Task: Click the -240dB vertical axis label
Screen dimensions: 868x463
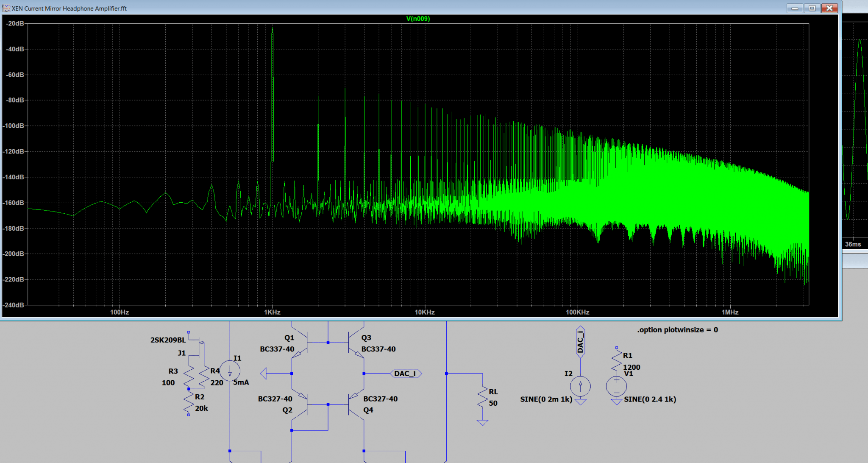Action: pyautogui.click(x=14, y=305)
